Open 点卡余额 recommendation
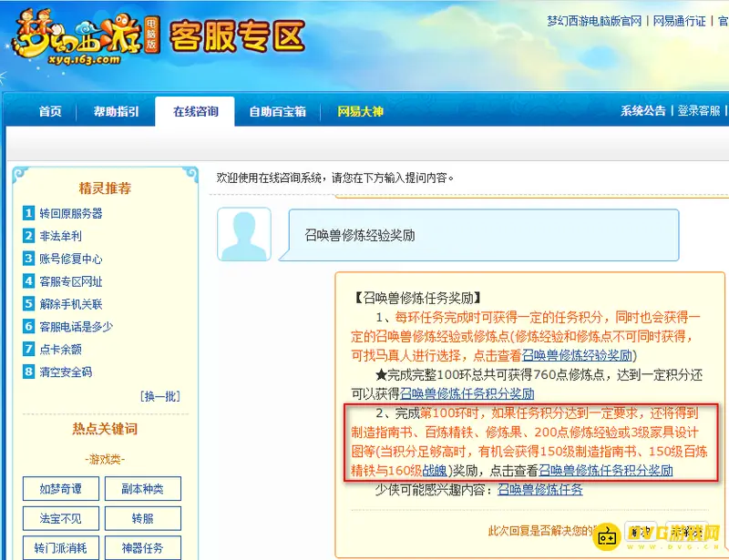729x560 pixels. [60, 350]
